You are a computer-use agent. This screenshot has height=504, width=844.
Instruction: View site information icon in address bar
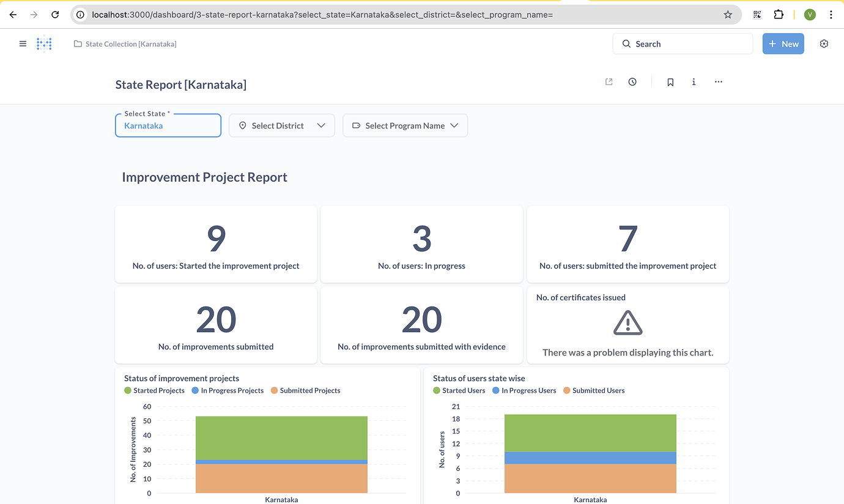[80, 15]
